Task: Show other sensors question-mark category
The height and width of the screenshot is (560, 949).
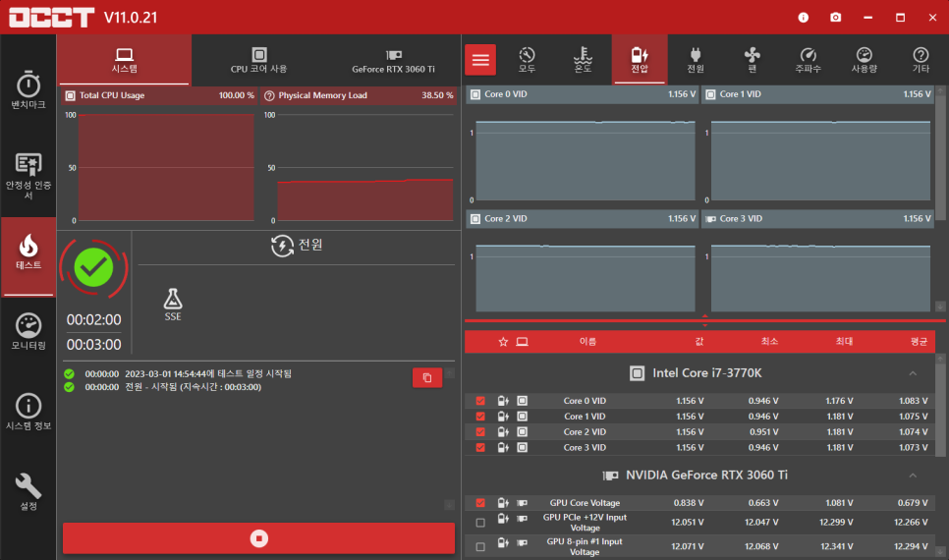Action: pos(921,60)
